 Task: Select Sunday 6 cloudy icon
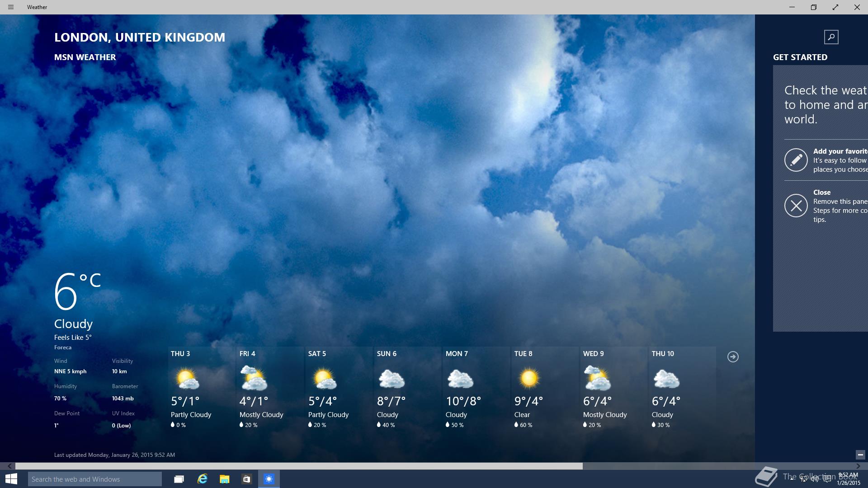pyautogui.click(x=391, y=379)
